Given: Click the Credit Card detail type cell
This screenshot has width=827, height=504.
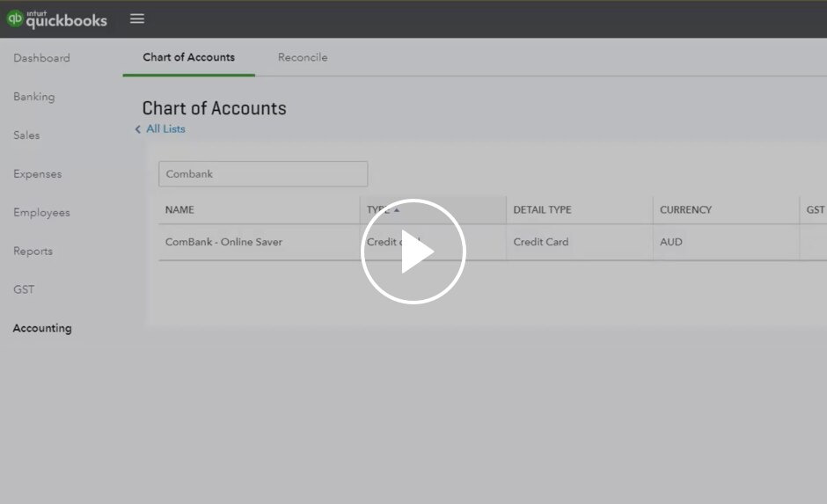Looking at the screenshot, I should pyautogui.click(x=540, y=242).
